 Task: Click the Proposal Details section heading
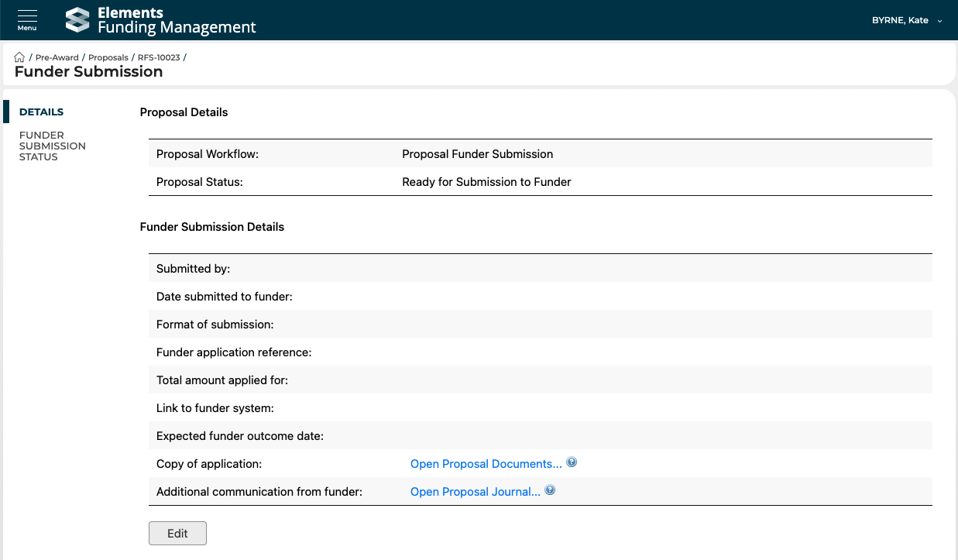point(184,112)
